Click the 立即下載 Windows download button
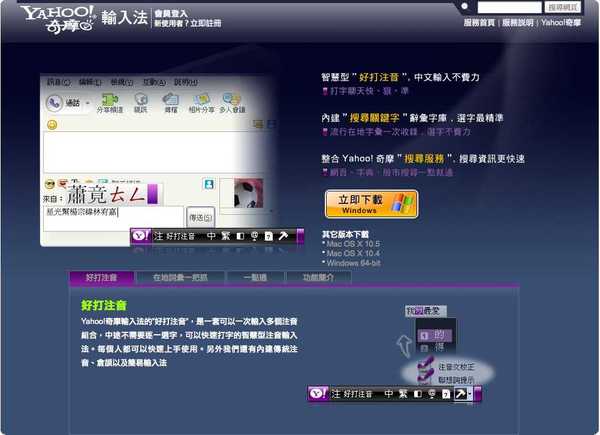The height and width of the screenshot is (435, 600). 371,204
